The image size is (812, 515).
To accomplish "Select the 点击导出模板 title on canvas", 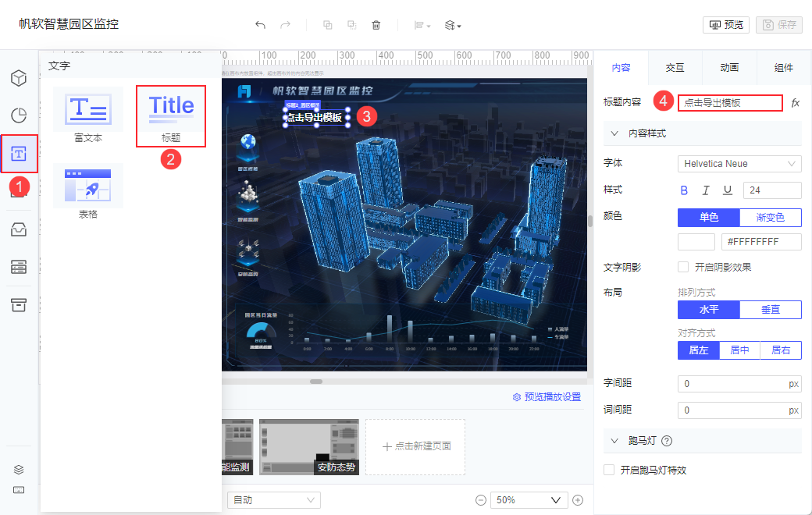I will coord(316,118).
